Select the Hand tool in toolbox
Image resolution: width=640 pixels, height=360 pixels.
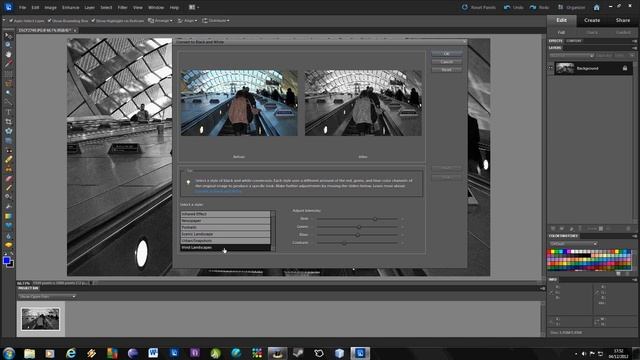8,54
